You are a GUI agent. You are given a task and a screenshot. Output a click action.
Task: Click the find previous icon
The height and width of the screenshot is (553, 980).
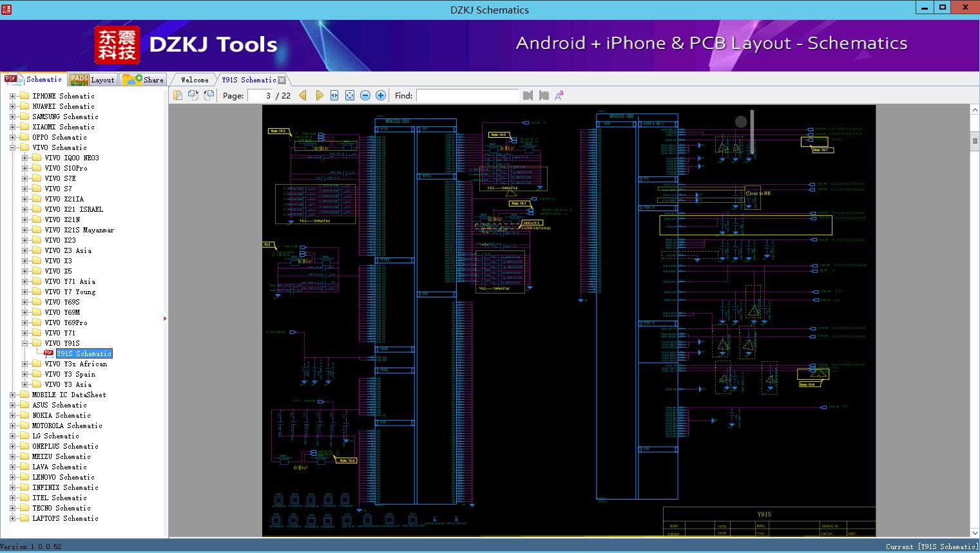[x=528, y=95]
